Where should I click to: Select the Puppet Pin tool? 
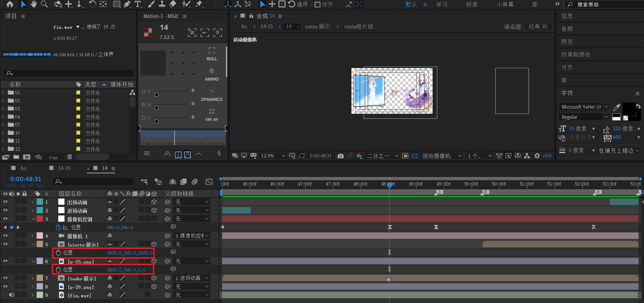click(199, 4)
